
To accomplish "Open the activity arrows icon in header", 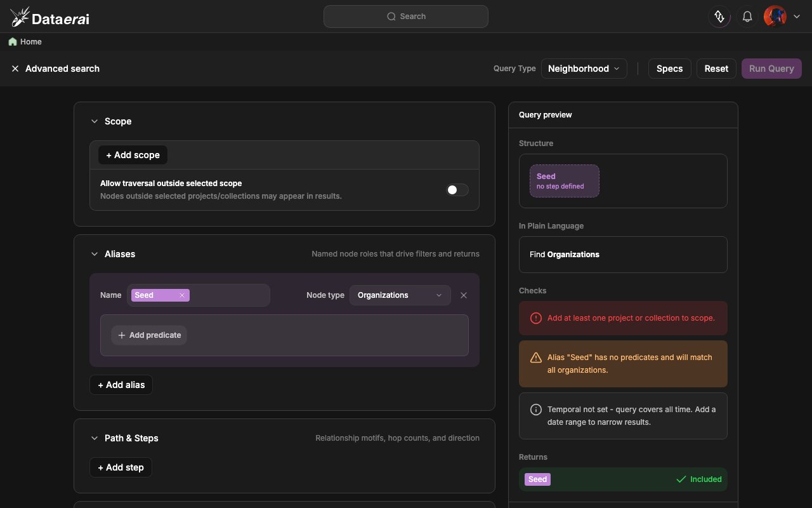I will [x=719, y=17].
